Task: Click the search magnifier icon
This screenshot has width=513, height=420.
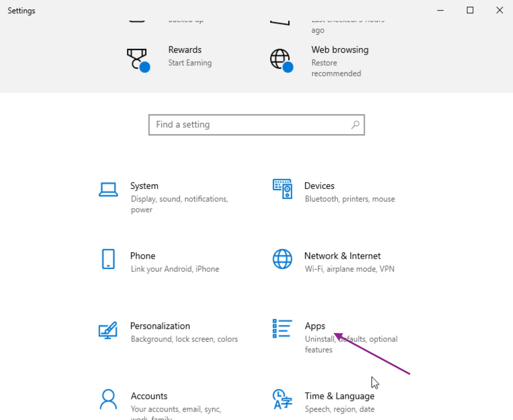Action: pyautogui.click(x=355, y=125)
